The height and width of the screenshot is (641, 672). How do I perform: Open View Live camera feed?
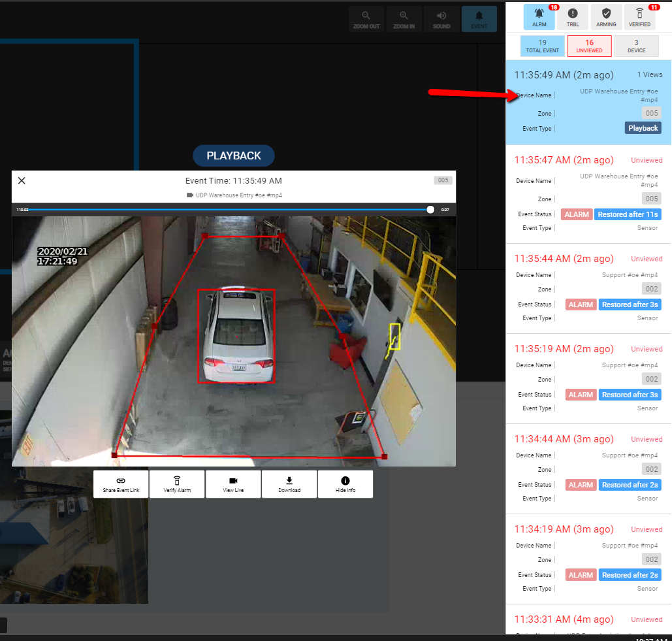tap(233, 484)
